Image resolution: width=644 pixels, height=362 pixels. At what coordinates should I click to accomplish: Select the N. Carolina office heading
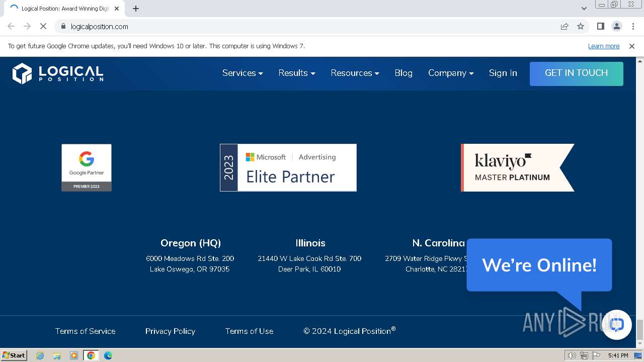click(x=439, y=243)
